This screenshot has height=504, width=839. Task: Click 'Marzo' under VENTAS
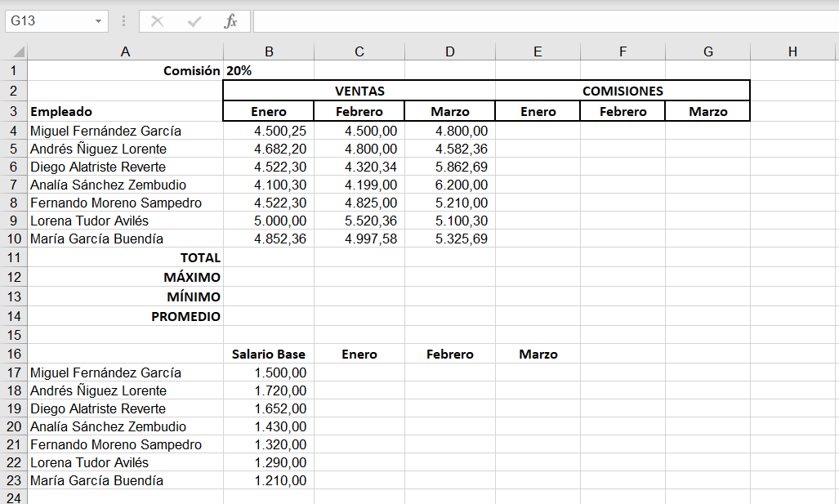[450, 111]
